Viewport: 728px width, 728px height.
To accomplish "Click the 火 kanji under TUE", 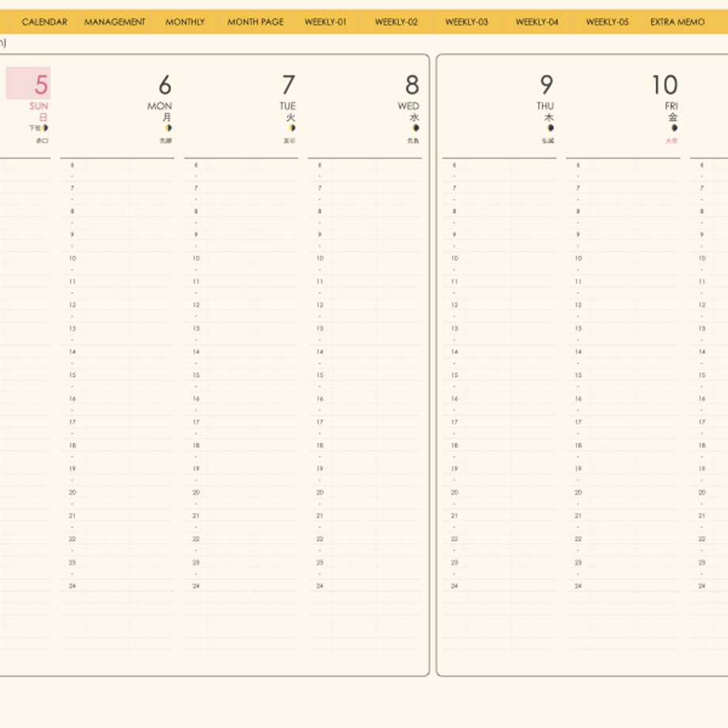I will tap(291, 117).
